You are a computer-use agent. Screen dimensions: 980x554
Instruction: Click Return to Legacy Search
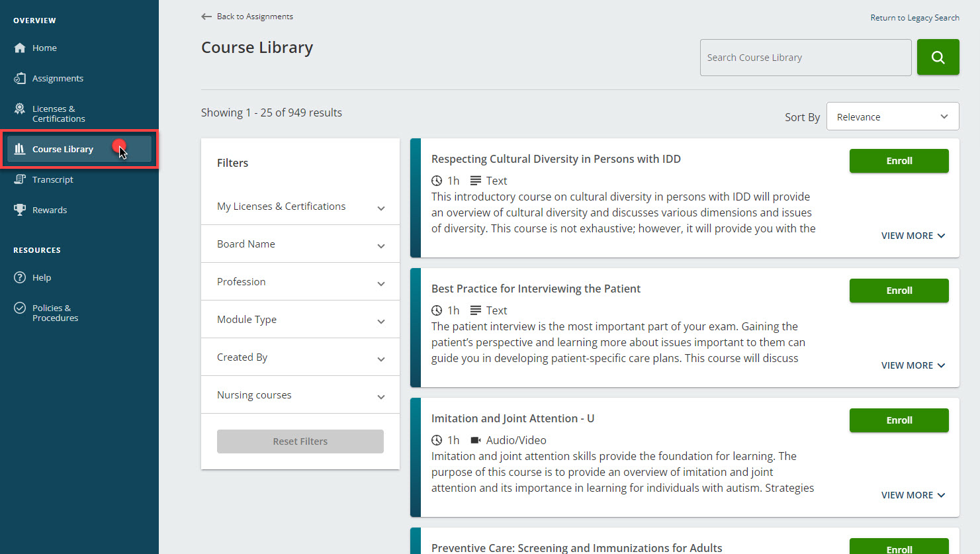(914, 17)
